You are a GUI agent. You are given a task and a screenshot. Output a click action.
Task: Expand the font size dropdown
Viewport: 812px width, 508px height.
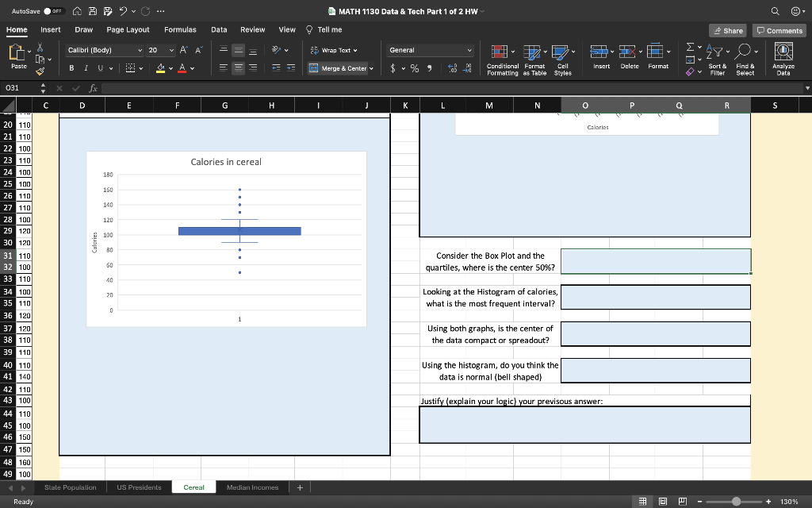coord(173,50)
